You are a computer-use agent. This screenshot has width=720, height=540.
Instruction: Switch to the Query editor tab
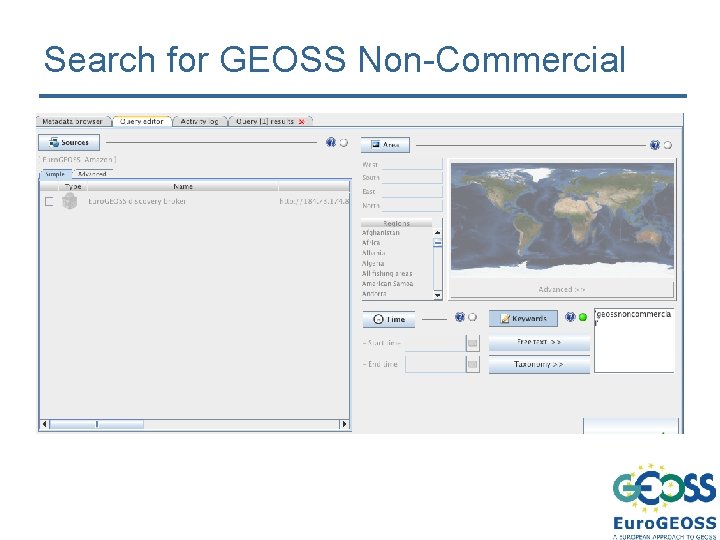(141, 121)
